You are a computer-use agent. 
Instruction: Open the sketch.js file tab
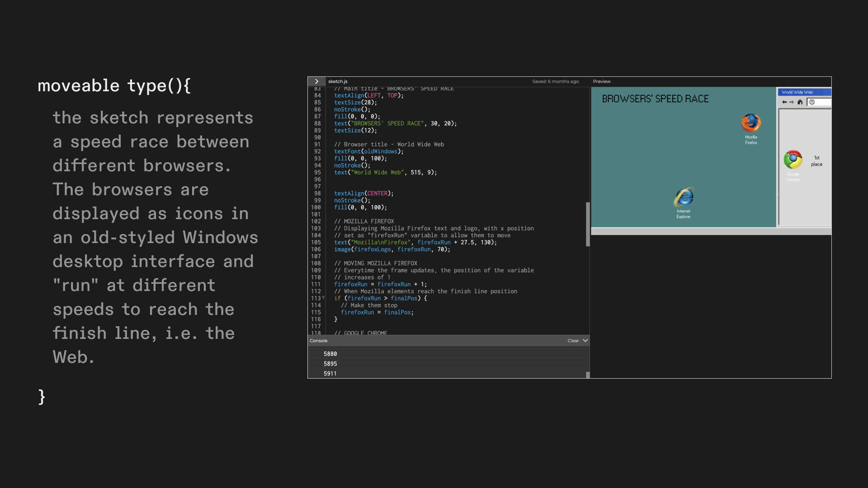click(x=338, y=81)
